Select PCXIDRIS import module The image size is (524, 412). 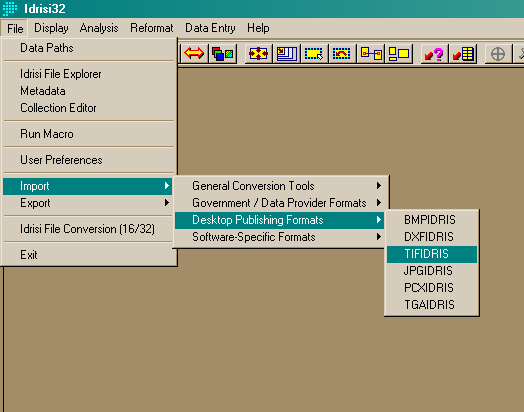coord(432,288)
